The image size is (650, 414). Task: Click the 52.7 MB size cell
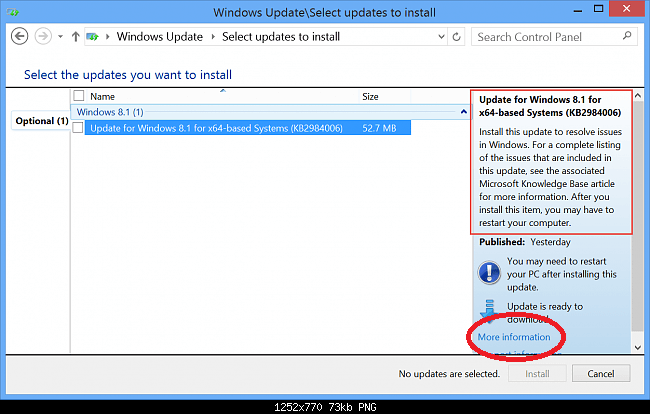[x=379, y=128]
